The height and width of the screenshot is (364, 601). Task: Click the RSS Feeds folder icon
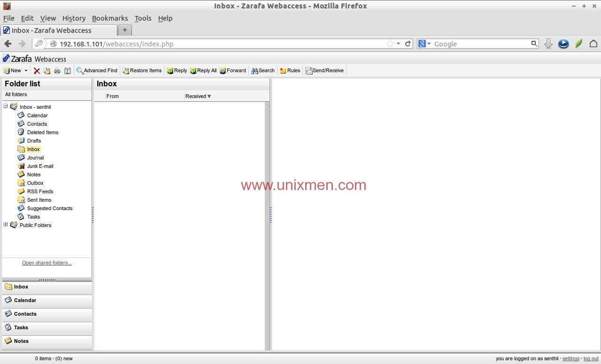point(21,191)
